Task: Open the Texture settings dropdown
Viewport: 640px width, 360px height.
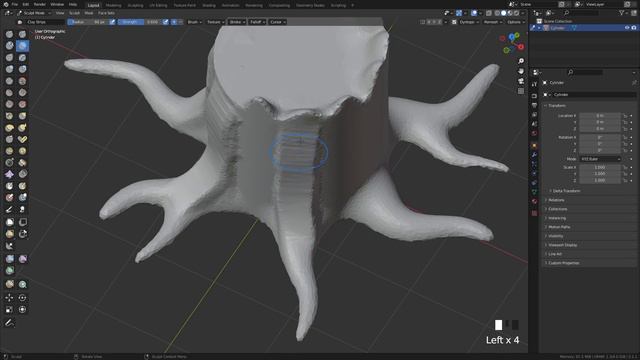Action: tap(215, 22)
